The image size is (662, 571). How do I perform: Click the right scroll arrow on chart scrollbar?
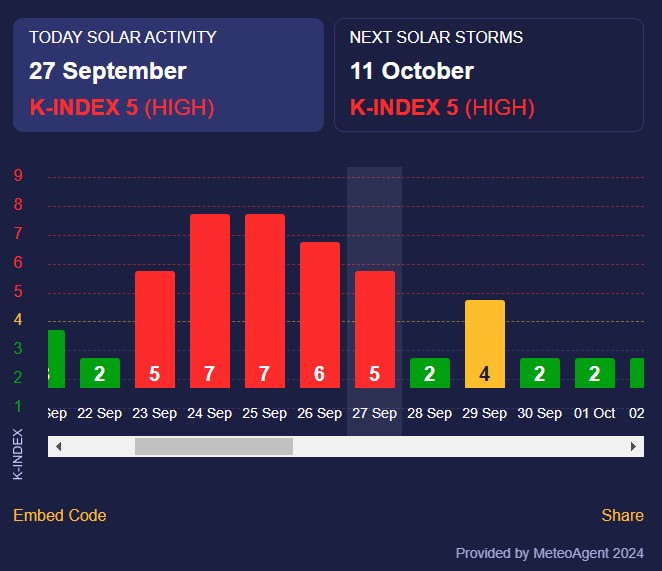pyautogui.click(x=633, y=446)
